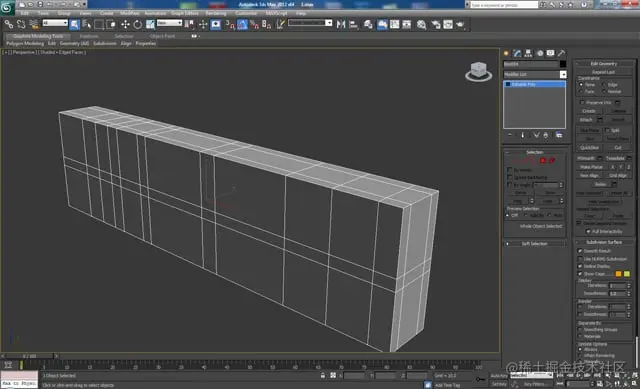Screen dimensions: 640x389
Task: Open the Create command panel tab
Action: click(x=507, y=53)
